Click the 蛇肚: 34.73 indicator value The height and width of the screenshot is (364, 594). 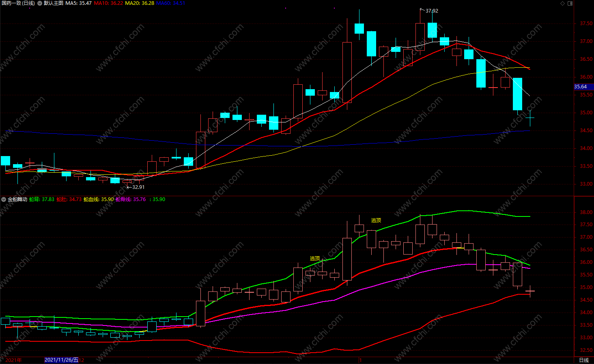click(x=69, y=199)
